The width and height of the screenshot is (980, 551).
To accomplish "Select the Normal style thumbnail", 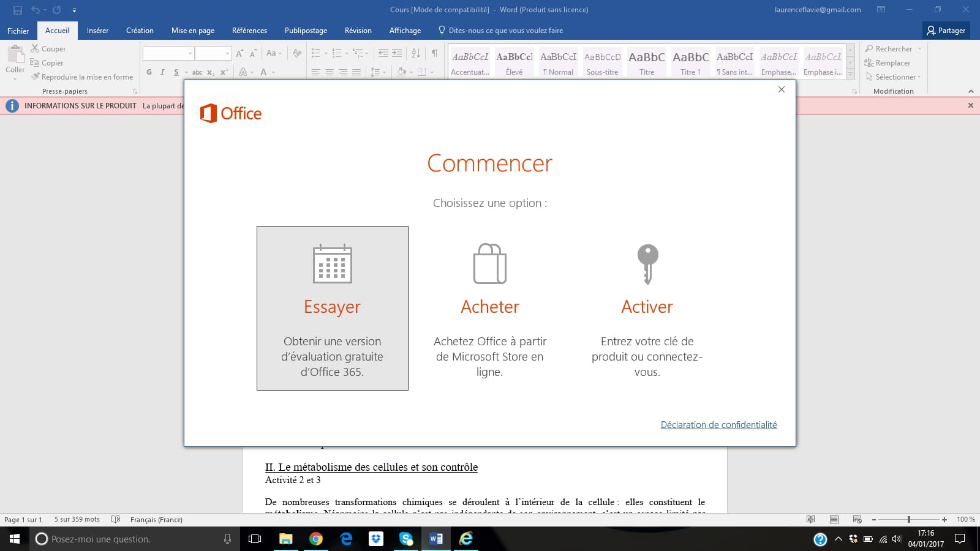I will [x=558, y=62].
